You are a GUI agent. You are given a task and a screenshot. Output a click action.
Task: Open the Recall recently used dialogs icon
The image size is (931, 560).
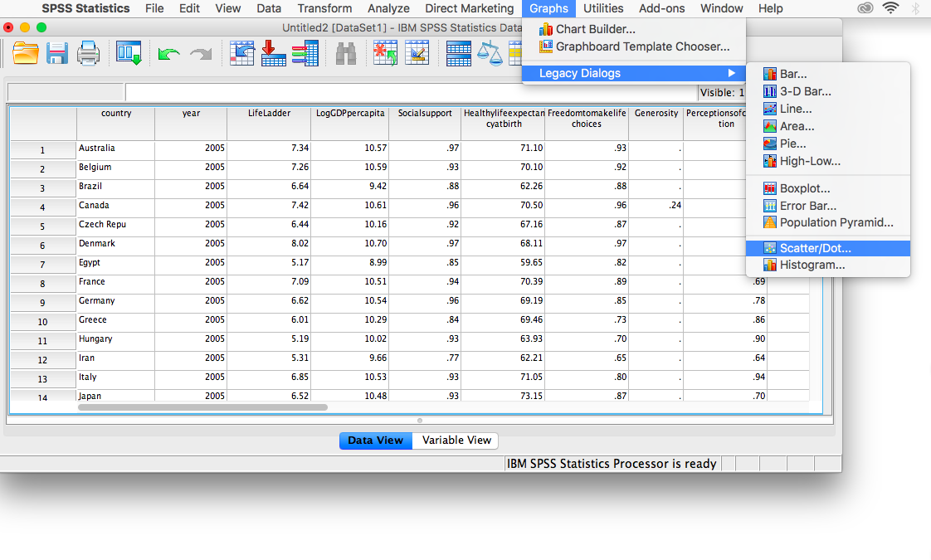pyautogui.click(x=129, y=53)
